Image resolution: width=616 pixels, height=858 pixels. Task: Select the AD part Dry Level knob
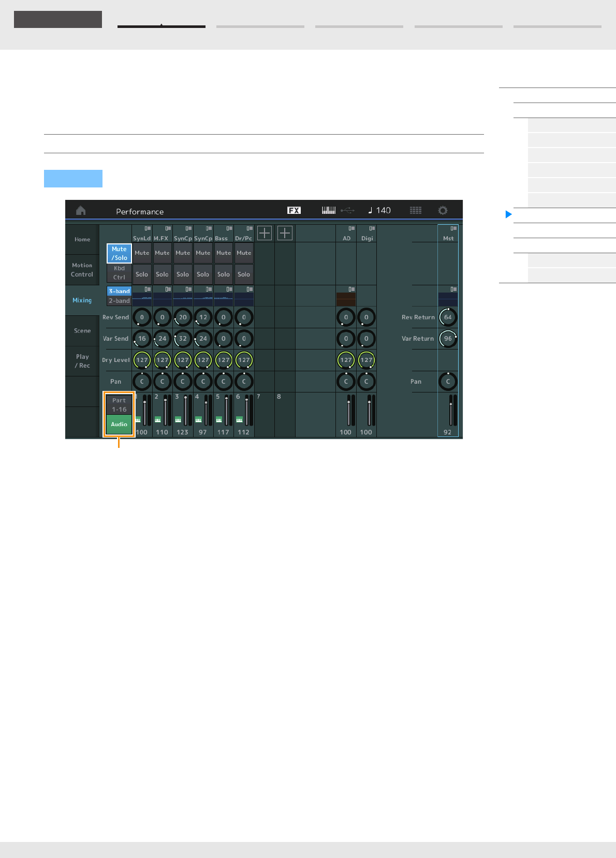[346, 360]
